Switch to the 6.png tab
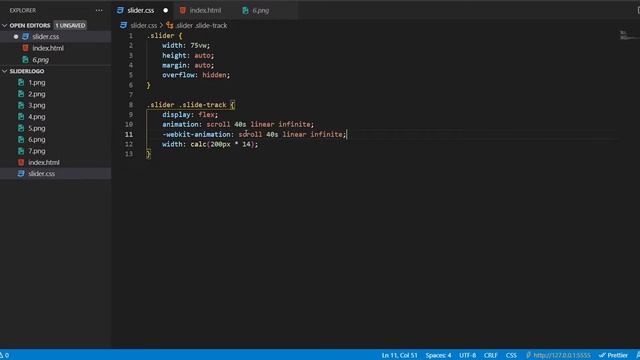This screenshot has height=360, width=640. pyautogui.click(x=260, y=10)
